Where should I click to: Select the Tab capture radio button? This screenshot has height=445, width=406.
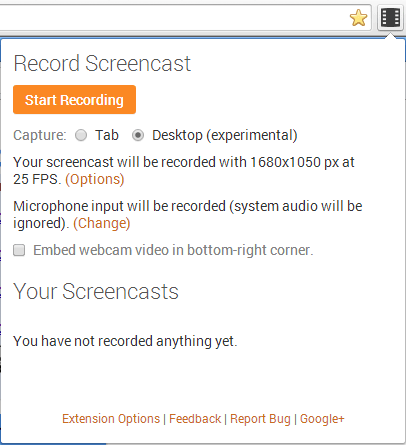click(81, 135)
